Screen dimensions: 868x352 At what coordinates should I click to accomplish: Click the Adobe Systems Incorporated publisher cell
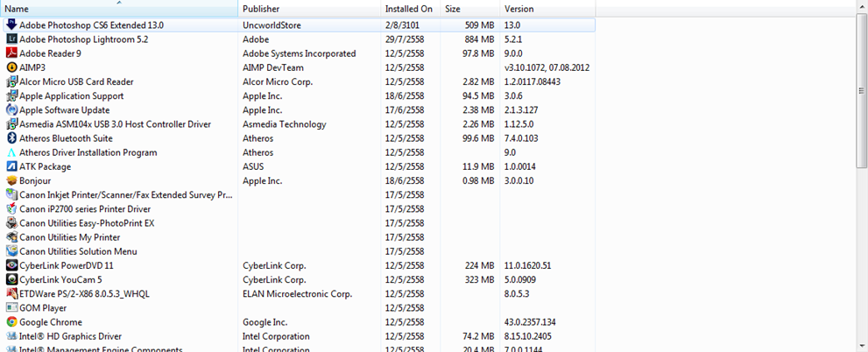(299, 53)
